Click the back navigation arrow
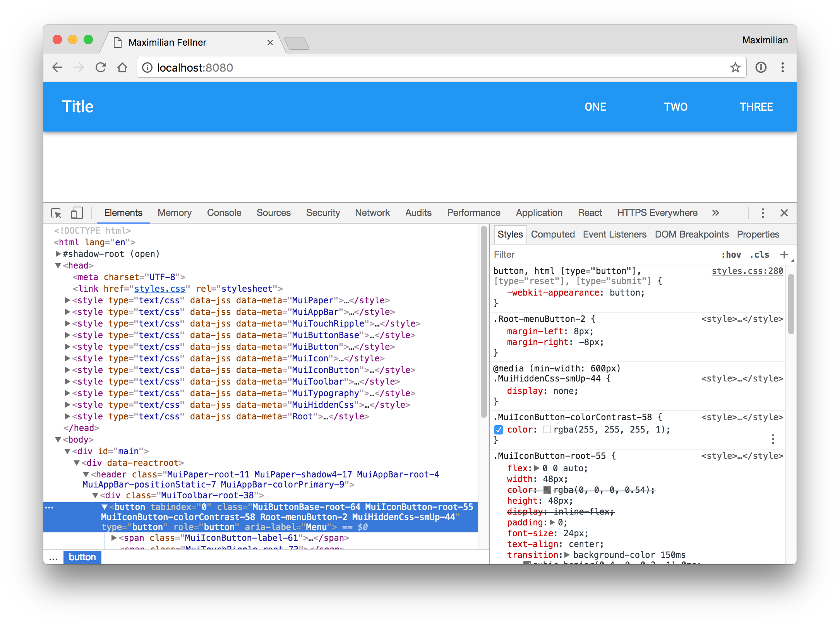The height and width of the screenshot is (626, 840). (57, 67)
